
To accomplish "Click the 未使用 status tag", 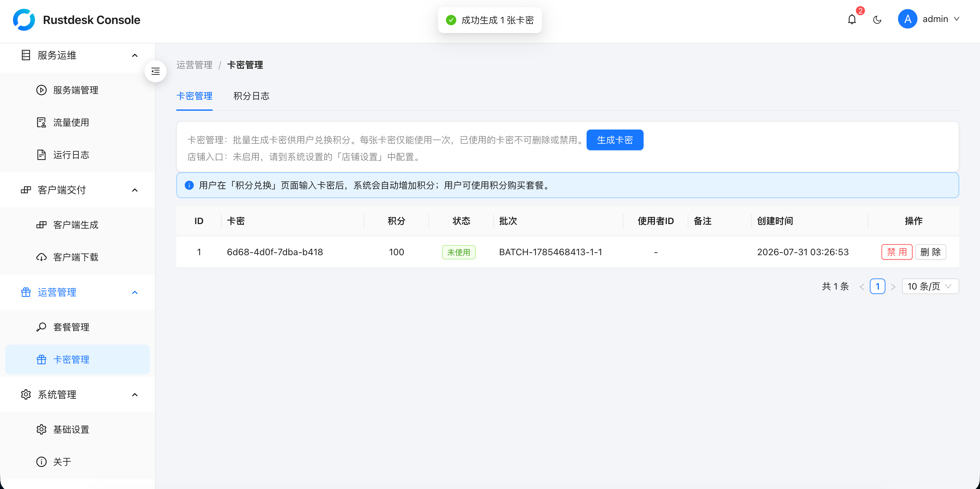I will click(x=459, y=252).
